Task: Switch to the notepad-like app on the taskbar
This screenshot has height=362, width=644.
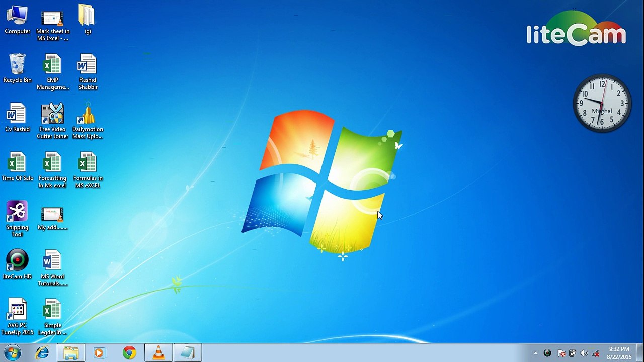Action: click(188, 353)
